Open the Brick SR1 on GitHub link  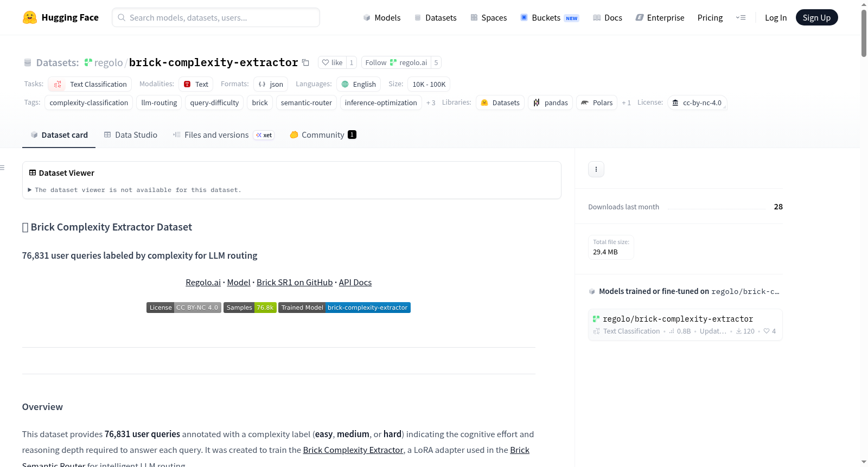295,282
